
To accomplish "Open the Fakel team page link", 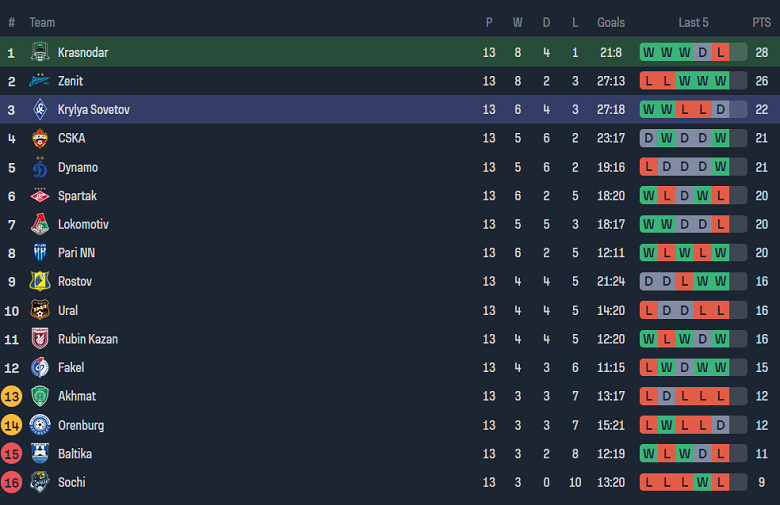I will point(71,368).
